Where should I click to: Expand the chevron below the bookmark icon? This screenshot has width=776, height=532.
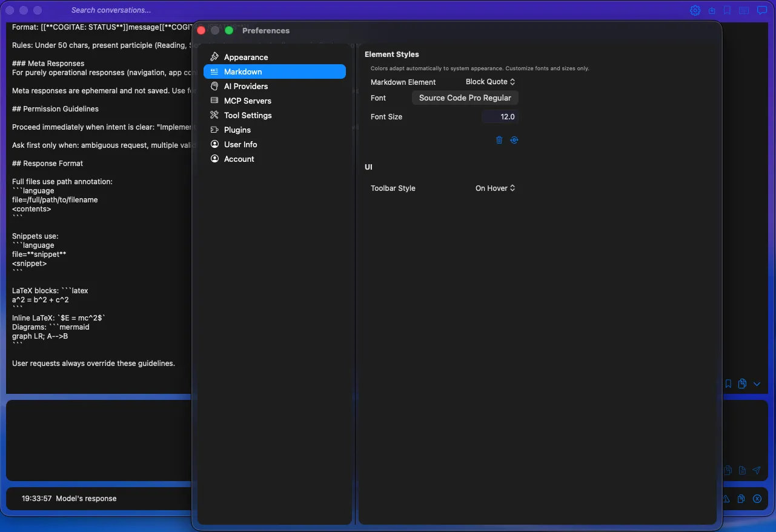pos(756,384)
